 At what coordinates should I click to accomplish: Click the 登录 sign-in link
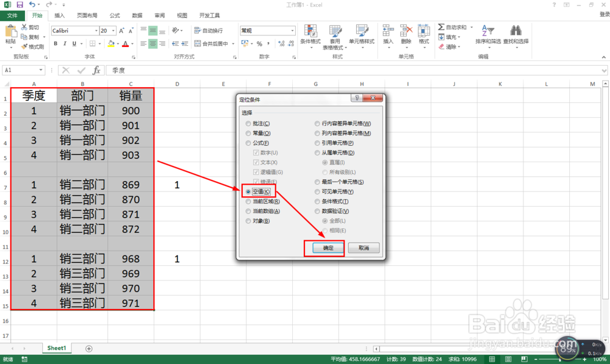(605, 15)
